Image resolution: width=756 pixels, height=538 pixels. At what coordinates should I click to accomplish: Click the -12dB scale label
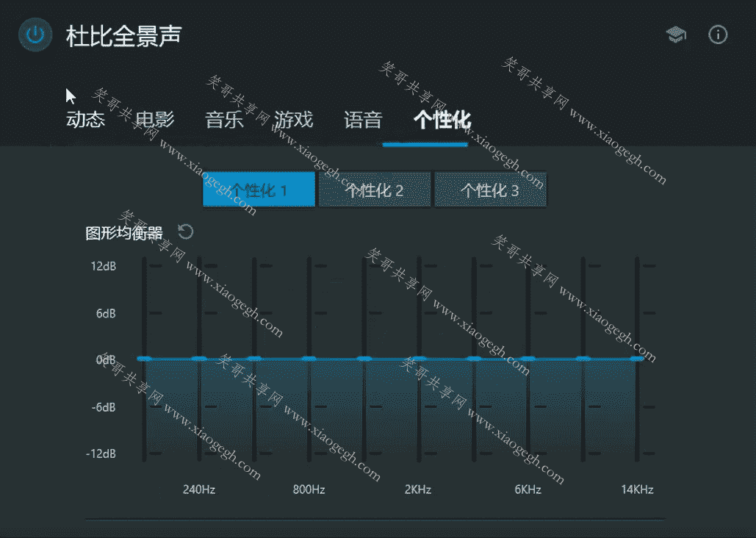pos(100,453)
